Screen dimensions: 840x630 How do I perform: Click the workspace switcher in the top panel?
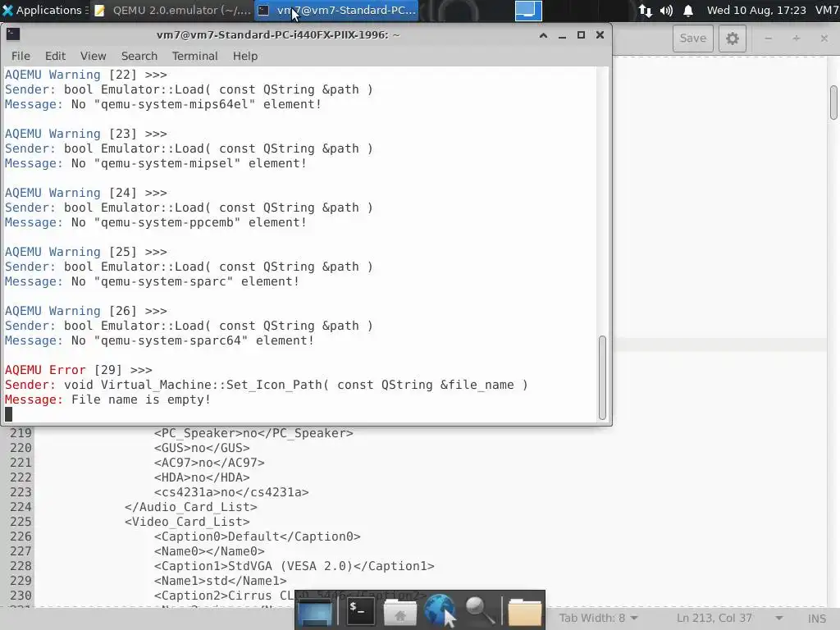click(x=527, y=10)
